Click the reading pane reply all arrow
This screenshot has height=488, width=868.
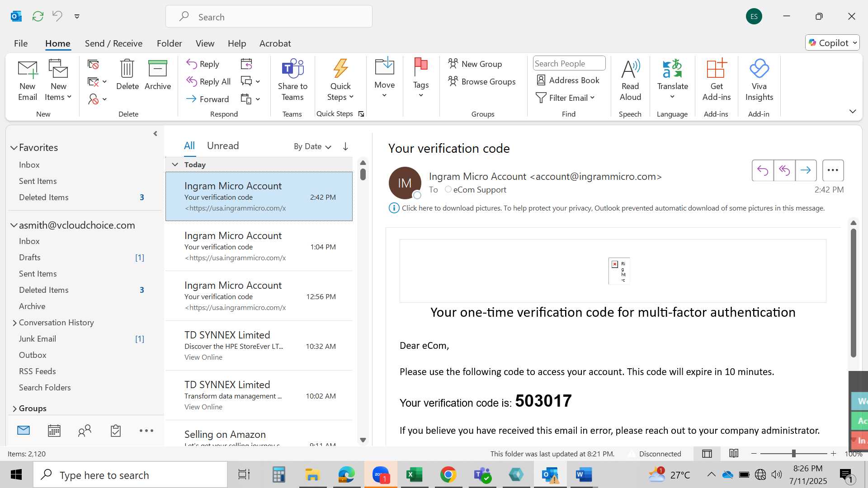[x=784, y=170]
